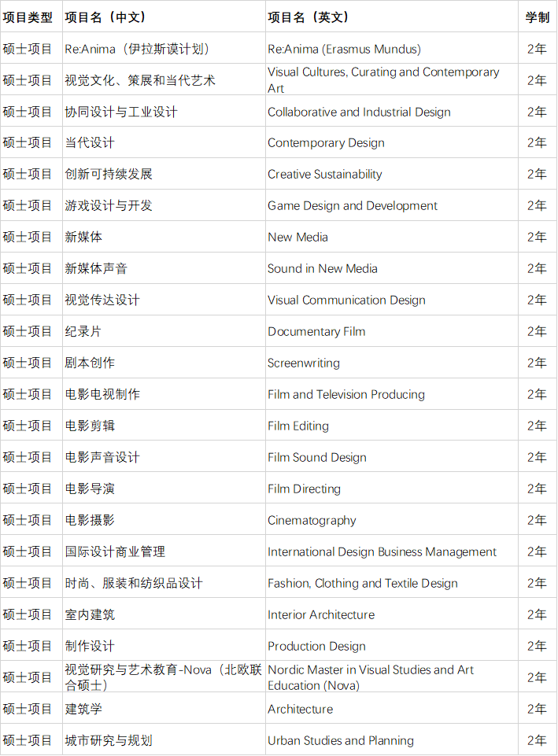Click the cell '电影导演'

coord(164,489)
